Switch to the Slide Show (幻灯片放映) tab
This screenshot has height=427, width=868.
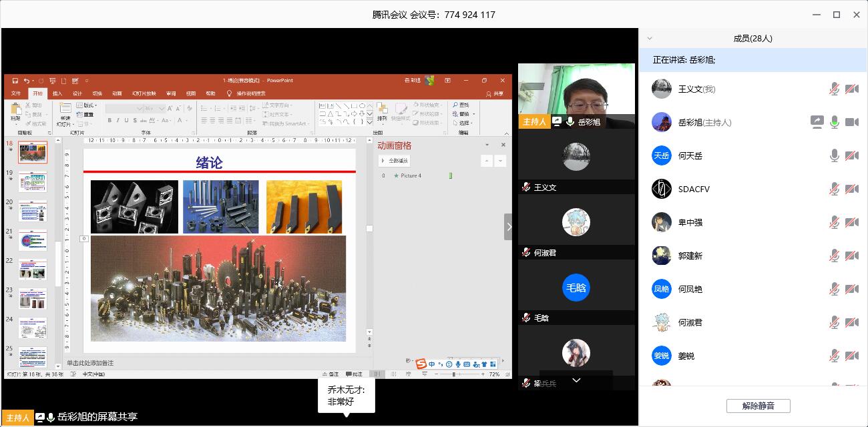(144, 94)
